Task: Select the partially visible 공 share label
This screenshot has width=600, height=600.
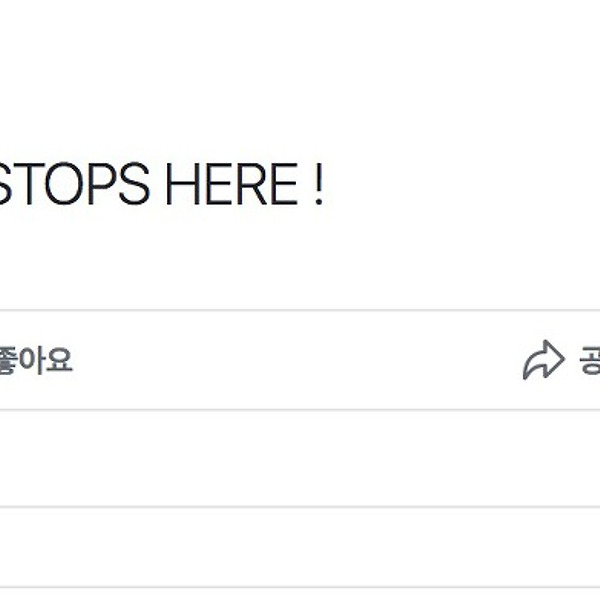Action: click(590, 360)
